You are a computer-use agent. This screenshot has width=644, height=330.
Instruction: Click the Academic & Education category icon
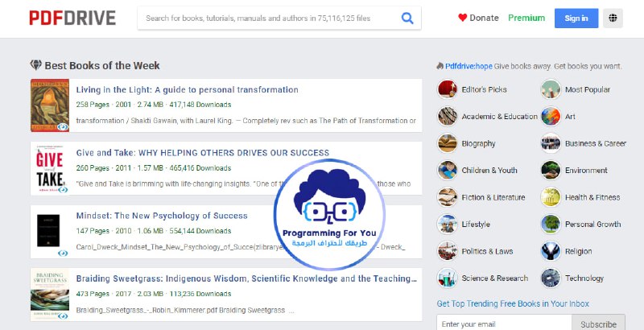pyautogui.click(x=448, y=117)
